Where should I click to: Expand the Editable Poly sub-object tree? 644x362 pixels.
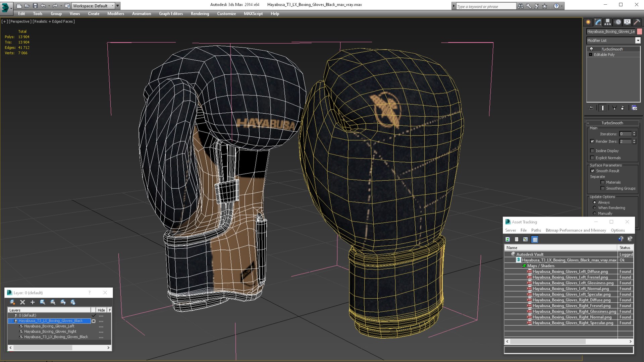[x=590, y=55]
